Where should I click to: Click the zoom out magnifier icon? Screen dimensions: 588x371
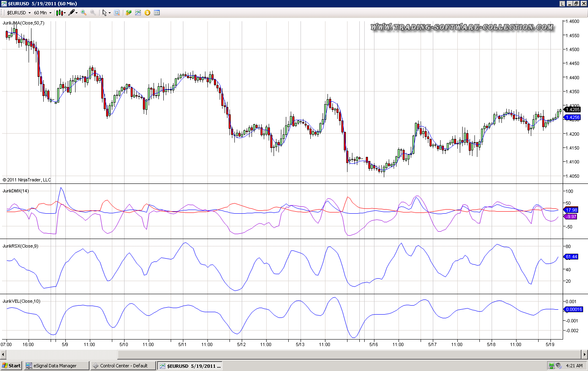[x=93, y=13]
